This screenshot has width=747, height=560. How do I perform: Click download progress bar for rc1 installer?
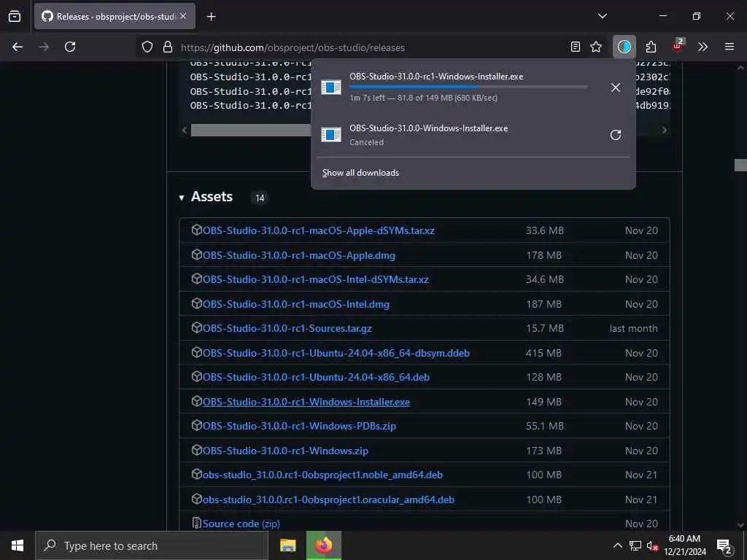[468, 87]
